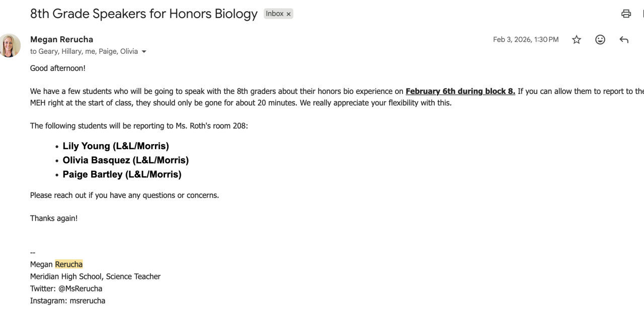
Task: Click the highlighted Rerucha in the signature
Action: coord(68,264)
